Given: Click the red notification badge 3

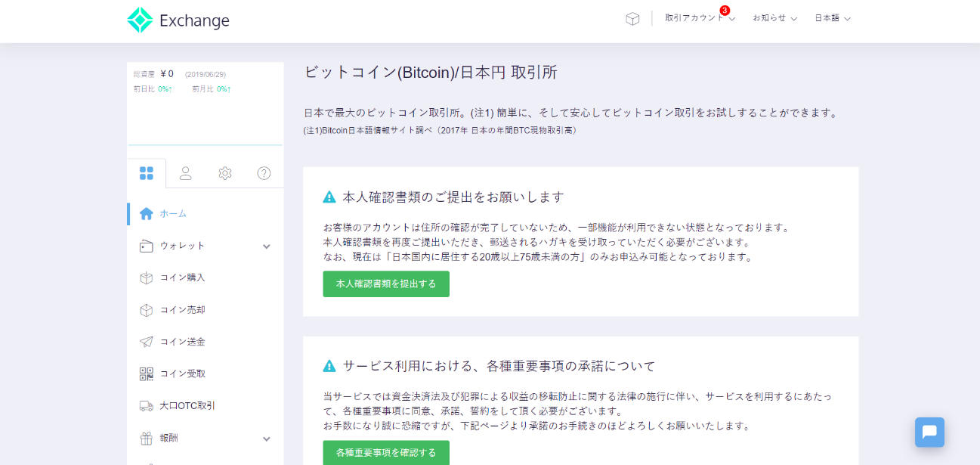Looking at the screenshot, I should point(725,11).
